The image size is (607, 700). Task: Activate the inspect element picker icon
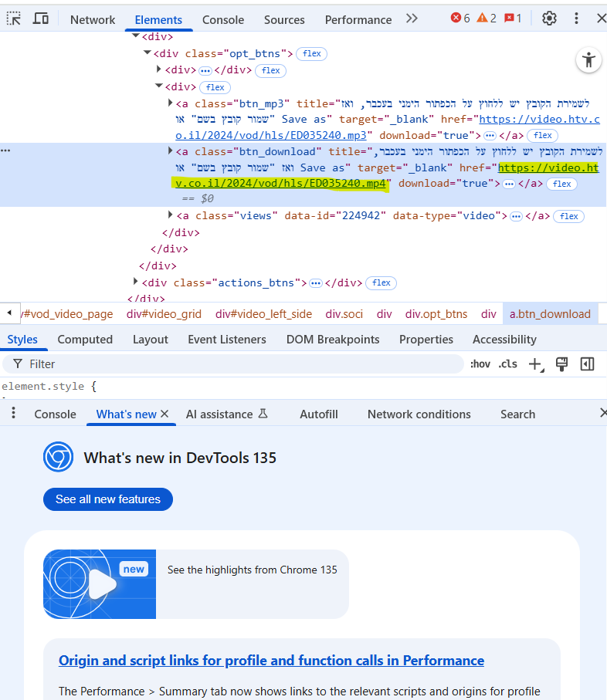coord(14,19)
